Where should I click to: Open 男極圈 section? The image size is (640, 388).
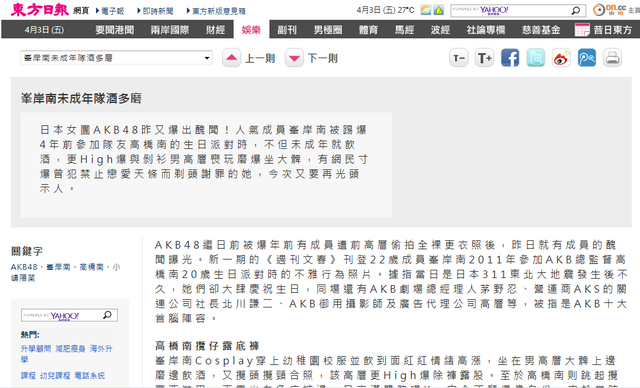click(x=328, y=30)
